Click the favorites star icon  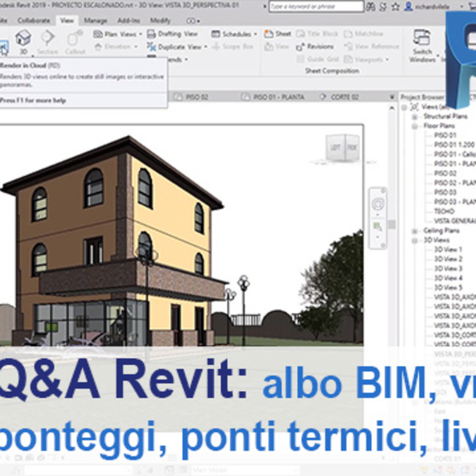[x=395, y=7]
